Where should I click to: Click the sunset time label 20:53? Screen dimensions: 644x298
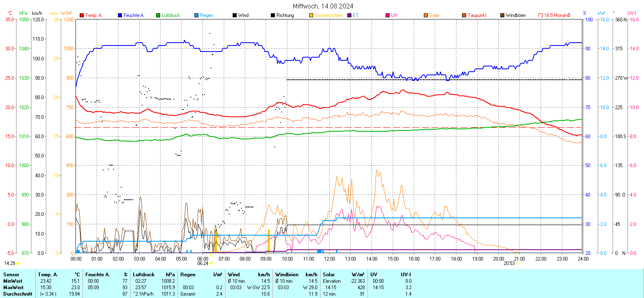coord(509,263)
